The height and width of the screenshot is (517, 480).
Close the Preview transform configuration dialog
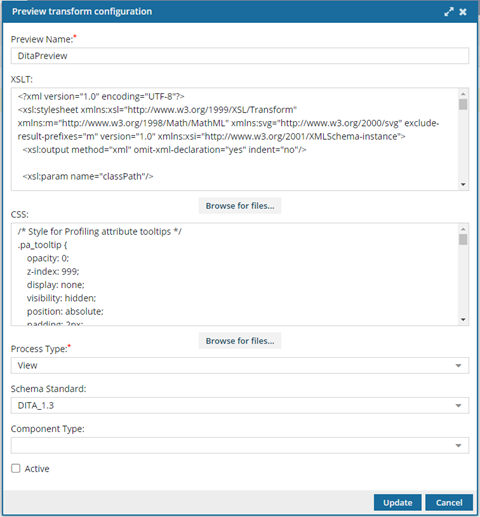(463, 12)
